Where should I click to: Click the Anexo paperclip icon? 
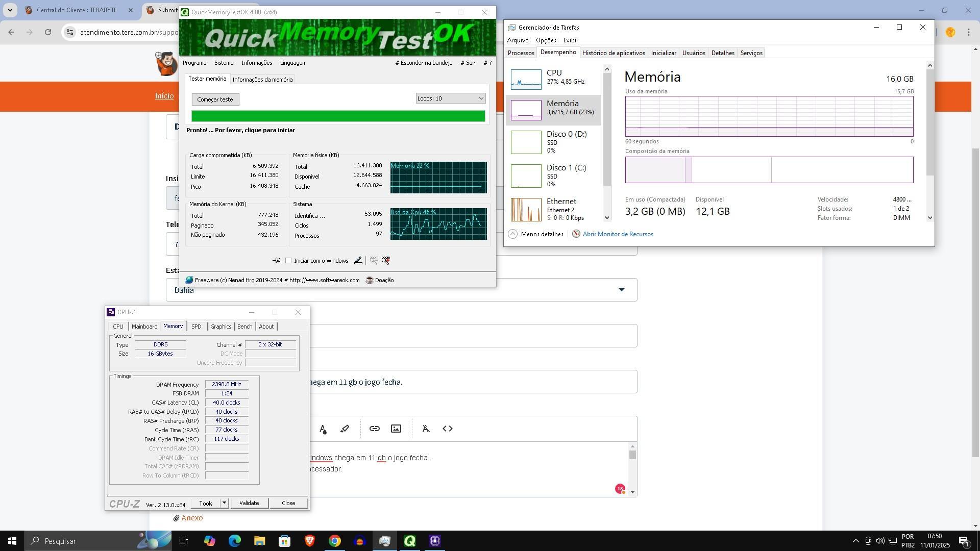point(176,518)
